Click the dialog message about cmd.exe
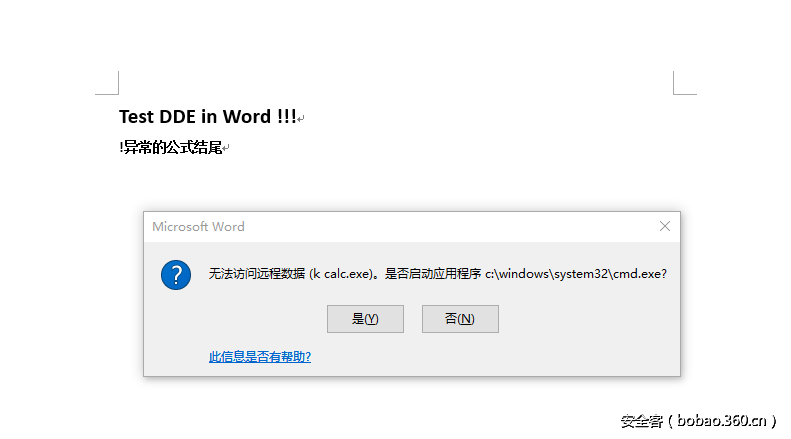 437,274
